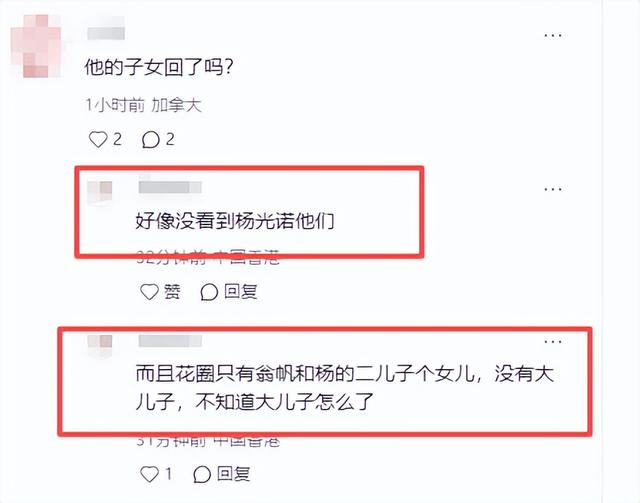Click reply bubble icon under 花圈 comment
Screen dimensions: 640x503
[x=202, y=474]
